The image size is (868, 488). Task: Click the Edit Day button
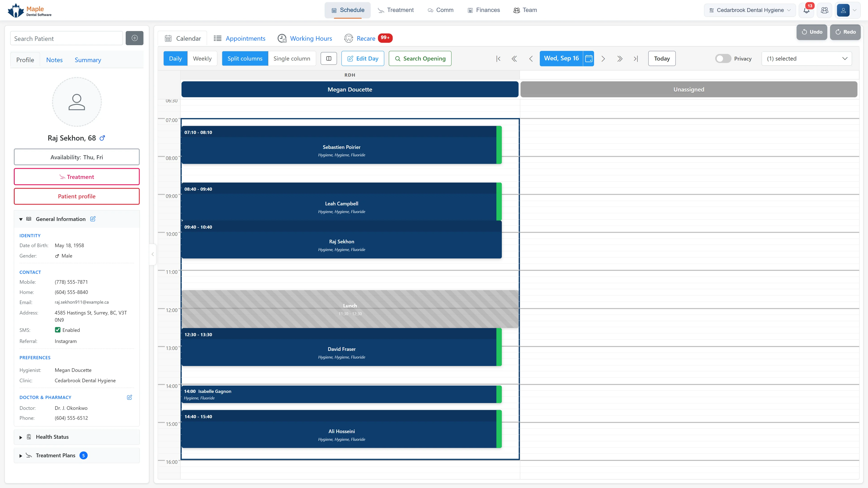(363, 59)
